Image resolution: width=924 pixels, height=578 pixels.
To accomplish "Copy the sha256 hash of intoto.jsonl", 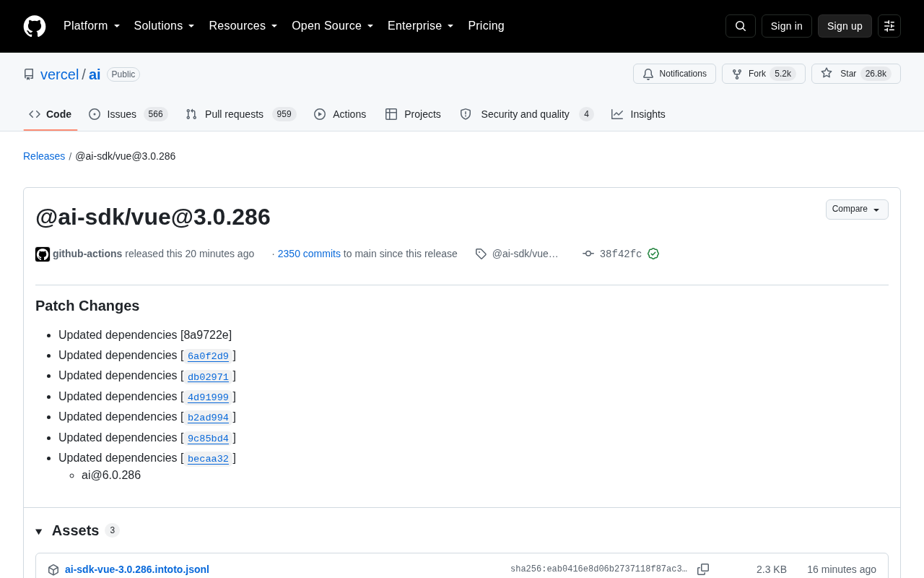I will tap(703, 569).
